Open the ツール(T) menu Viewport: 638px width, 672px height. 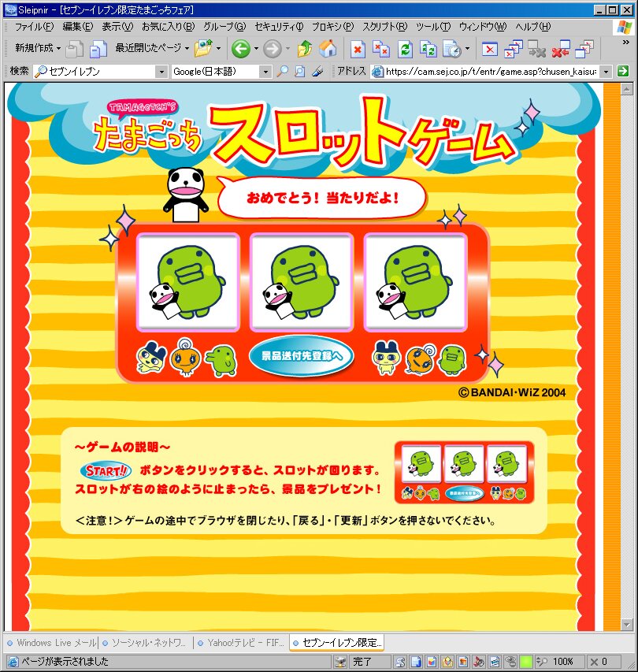432,27
